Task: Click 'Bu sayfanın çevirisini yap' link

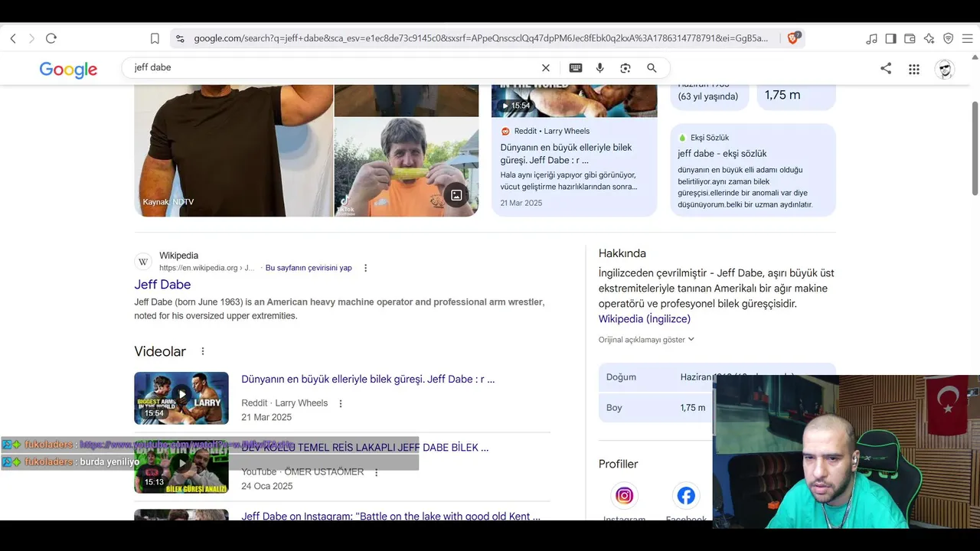Action: click(309, 268)
